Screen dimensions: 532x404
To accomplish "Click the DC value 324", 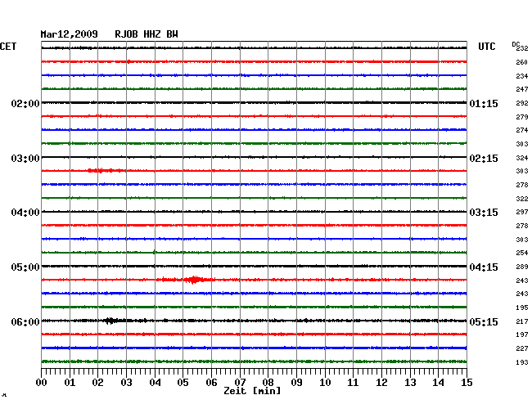I will click(x=522, y=159).
